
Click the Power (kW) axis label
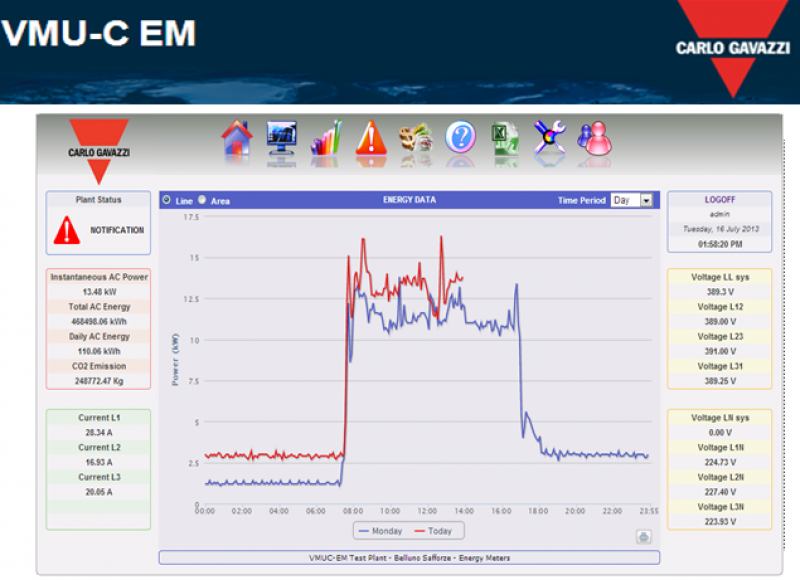(175, 359)
